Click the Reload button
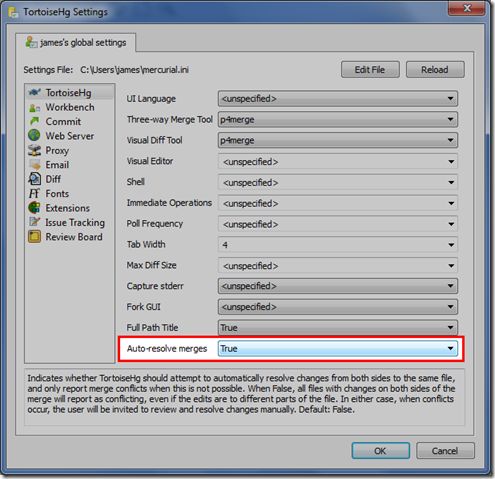The image size is (495, 479). [435, 69]
